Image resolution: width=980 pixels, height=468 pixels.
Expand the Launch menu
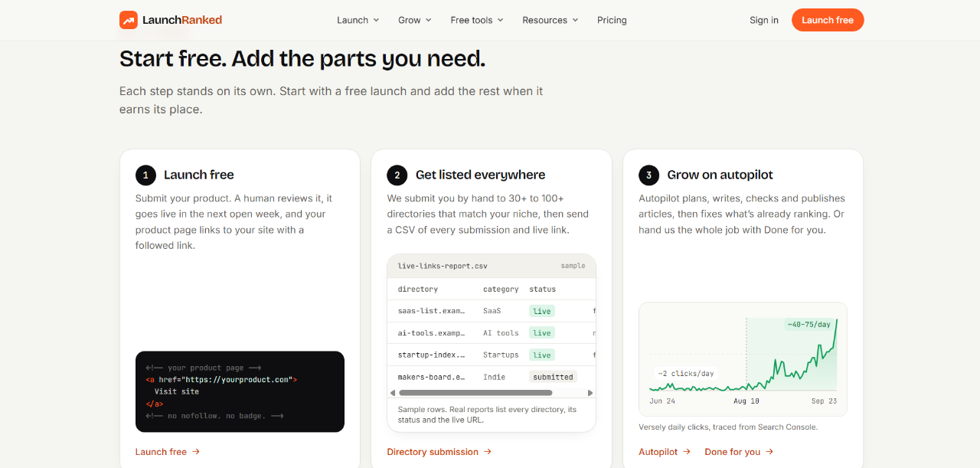(358, 20)
